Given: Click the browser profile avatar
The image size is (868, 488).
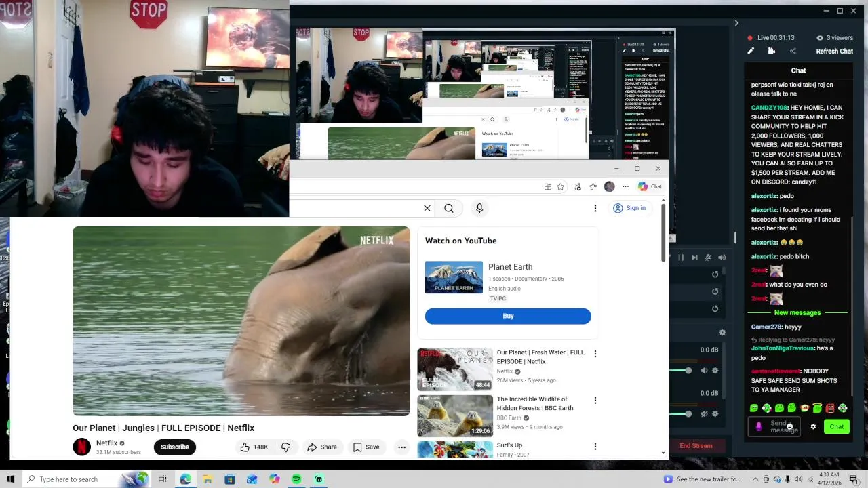Looking at the screenshot, I should pos(610,187).
